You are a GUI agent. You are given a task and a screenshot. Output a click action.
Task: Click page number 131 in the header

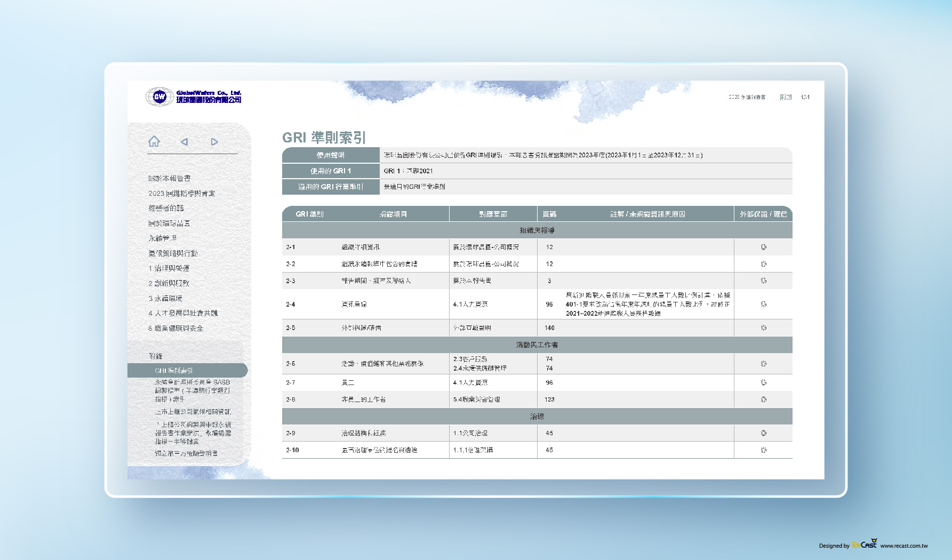[x=805, y=97]
